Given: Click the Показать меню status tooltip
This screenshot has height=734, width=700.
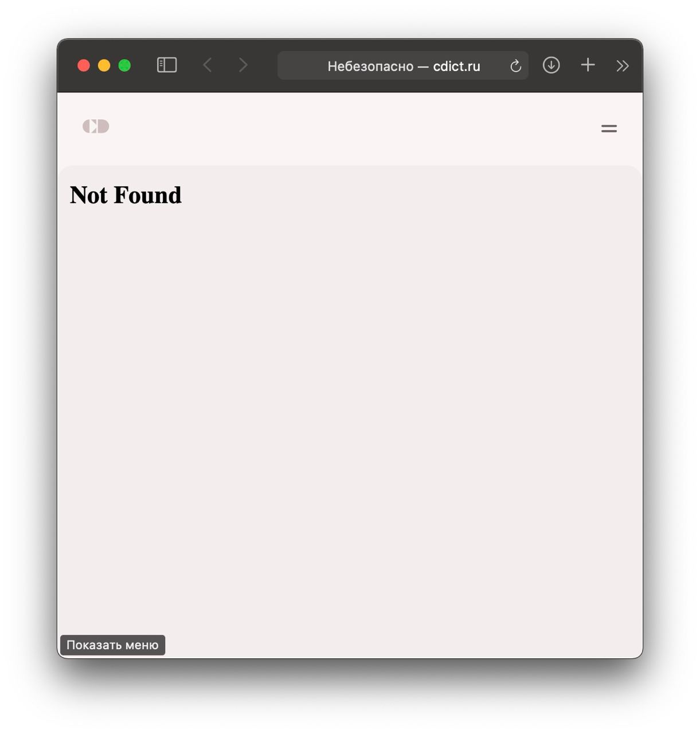Looking at the screenshot, I should coord(112,645).
